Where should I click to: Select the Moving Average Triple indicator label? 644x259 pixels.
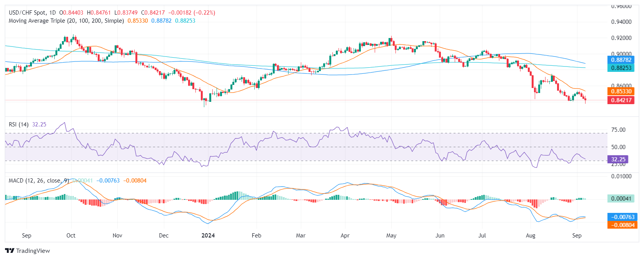point(66,21)
